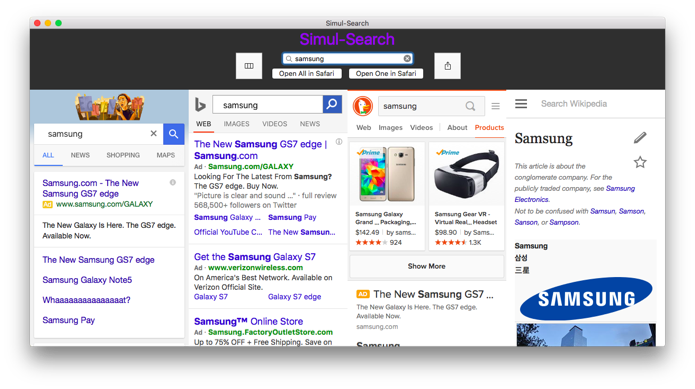Switch to Google NEWS tab
The width and height of the screenshot is (695, 389).
(80, 155)
